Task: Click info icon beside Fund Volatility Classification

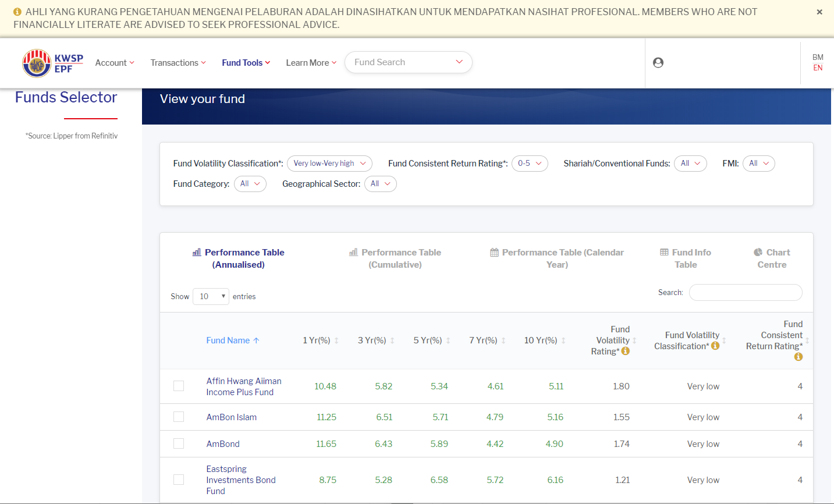Action: coord(715,346)
